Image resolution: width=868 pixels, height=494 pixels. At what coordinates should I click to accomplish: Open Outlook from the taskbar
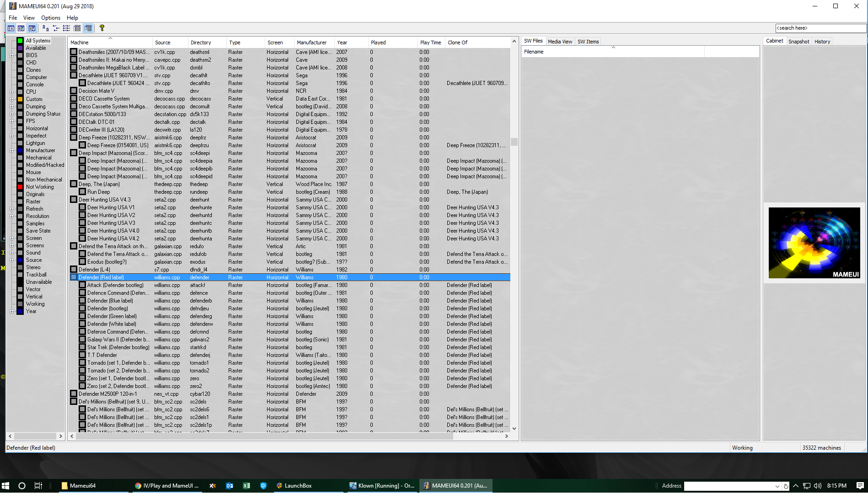[230, 486]
